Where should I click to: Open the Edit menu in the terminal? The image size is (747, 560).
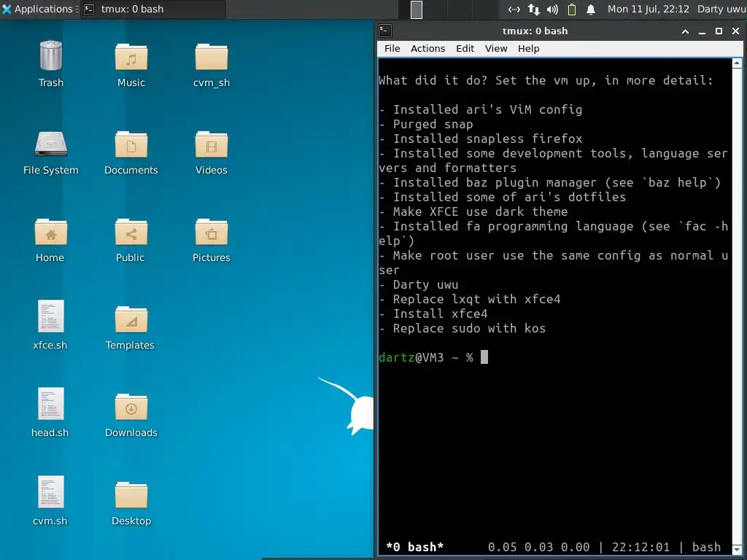tap(465, 49)
